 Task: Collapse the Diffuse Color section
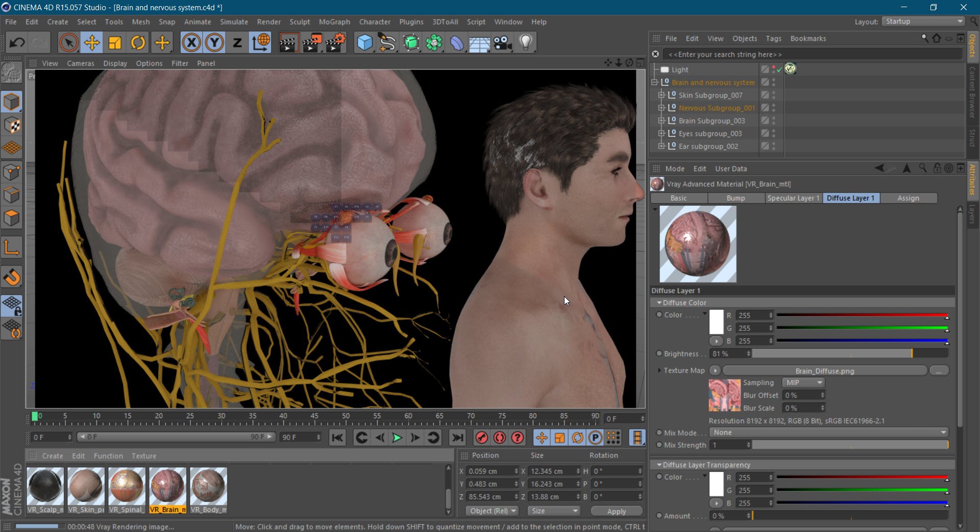click(x=659, y=303)
